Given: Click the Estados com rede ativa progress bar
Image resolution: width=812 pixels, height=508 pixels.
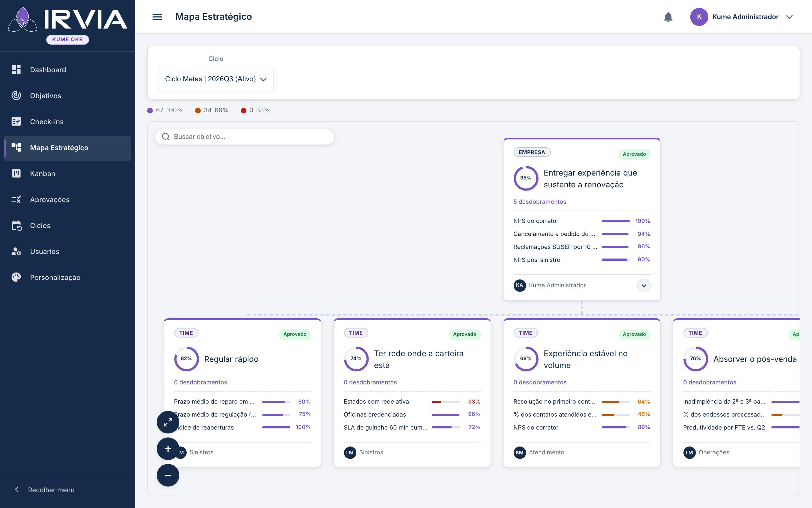Looking at the screenshot, I should [445, 402].
